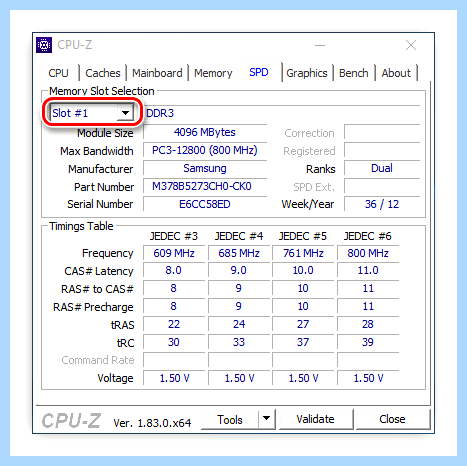
Task: Click the JEDEC #5 column header
Action: [x=303, y=236]
